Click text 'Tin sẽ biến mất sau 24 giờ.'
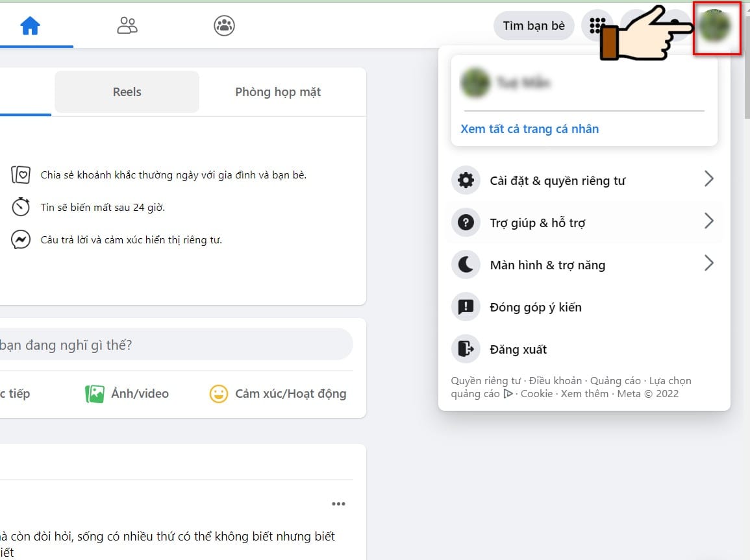The width and height of the screenshot is (750, 560). 103,208
